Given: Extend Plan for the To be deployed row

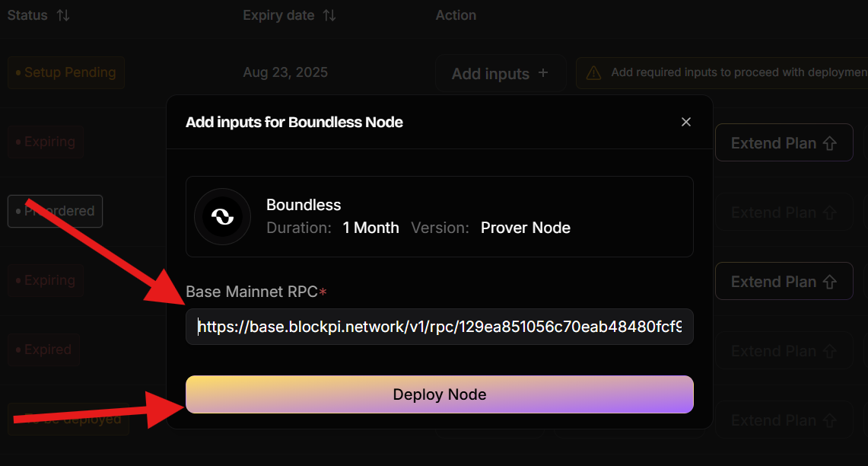Looking at the screenshot, I should 784,420.
